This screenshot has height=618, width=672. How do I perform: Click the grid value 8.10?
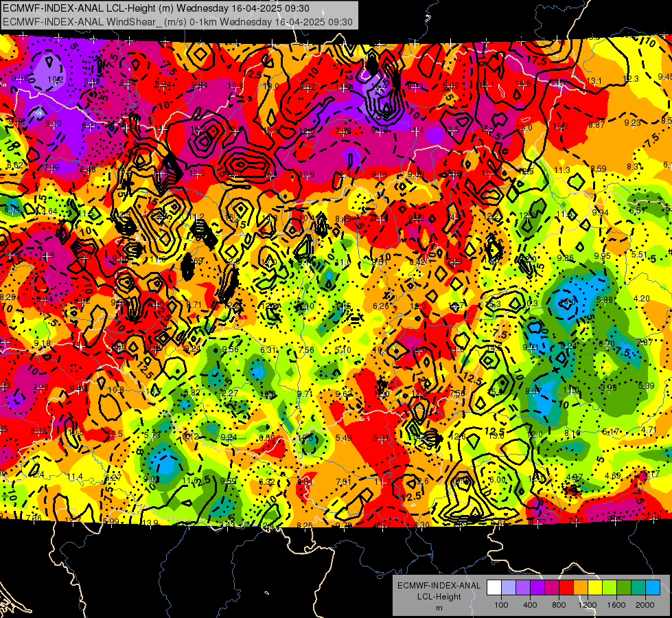(x=572, y=433)
